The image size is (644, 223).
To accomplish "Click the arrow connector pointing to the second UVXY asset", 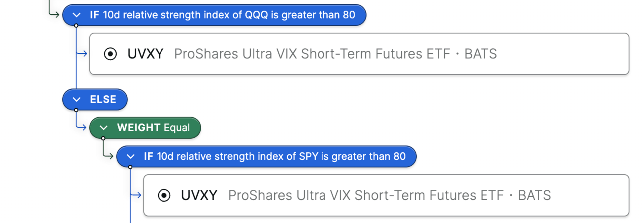I will 136,195.
